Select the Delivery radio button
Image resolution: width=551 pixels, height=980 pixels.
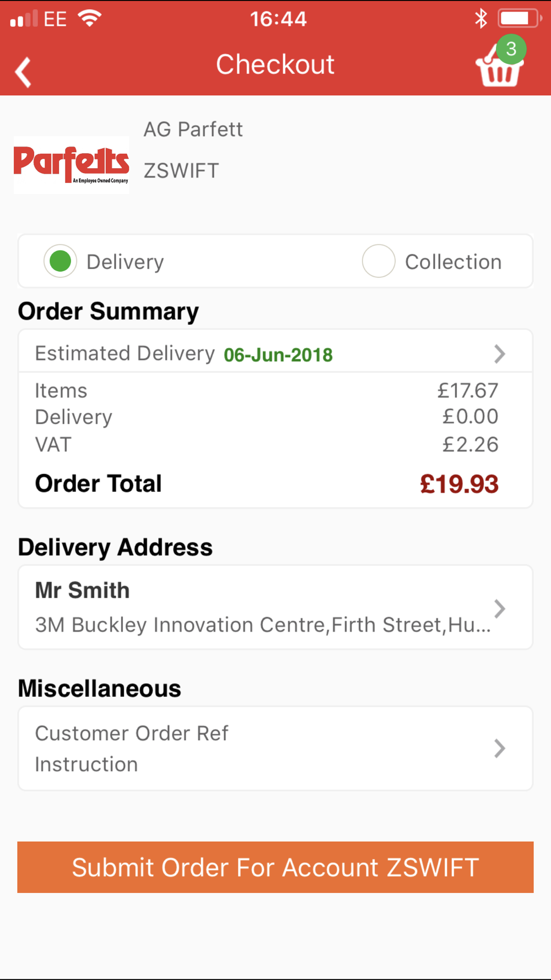[60, 261]
